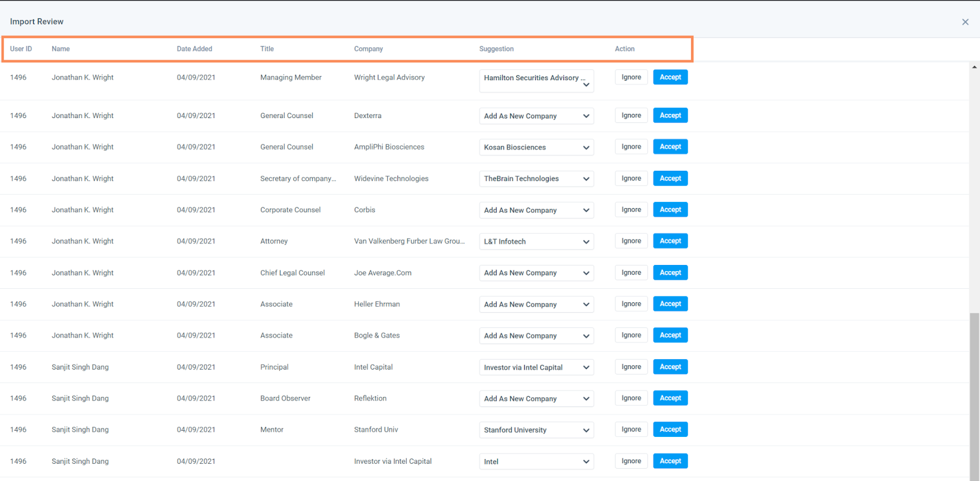The height and width of the screenshot is (481, 980).
Task: Ignore the Stanford Univ row
Action: pyautogui.click(x=631, y=429)
